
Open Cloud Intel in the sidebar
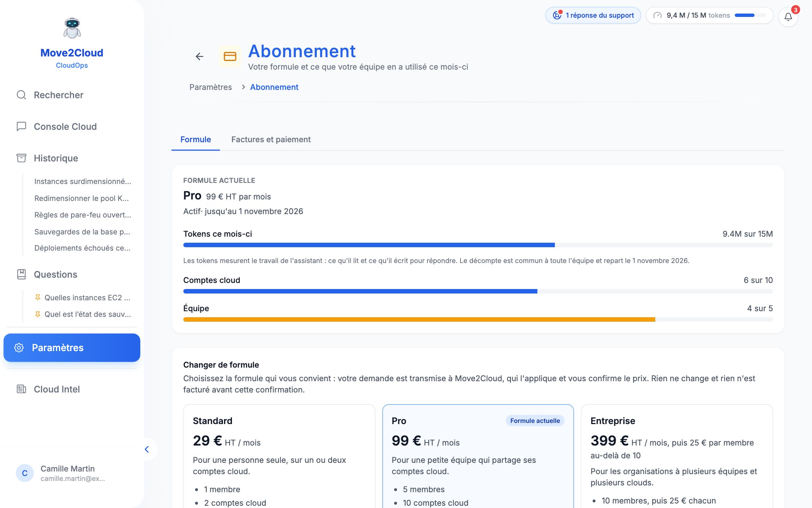(x=72, y=389)
